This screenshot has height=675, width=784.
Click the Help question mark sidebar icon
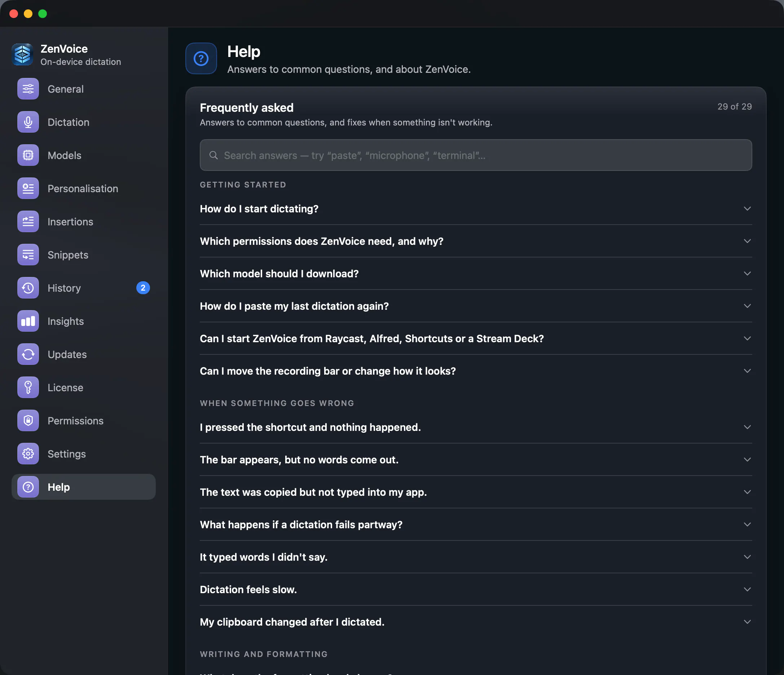tap(28, 487)
